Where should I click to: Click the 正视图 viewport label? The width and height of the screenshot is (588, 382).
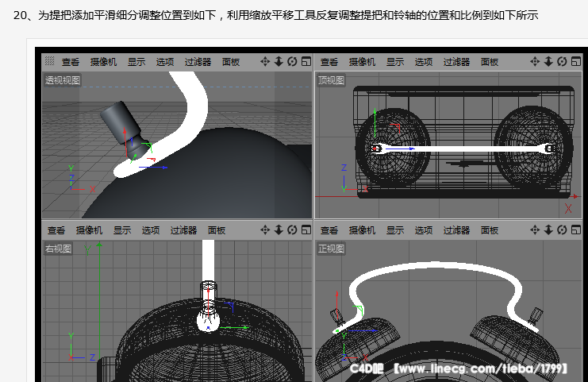click(331, 249)
